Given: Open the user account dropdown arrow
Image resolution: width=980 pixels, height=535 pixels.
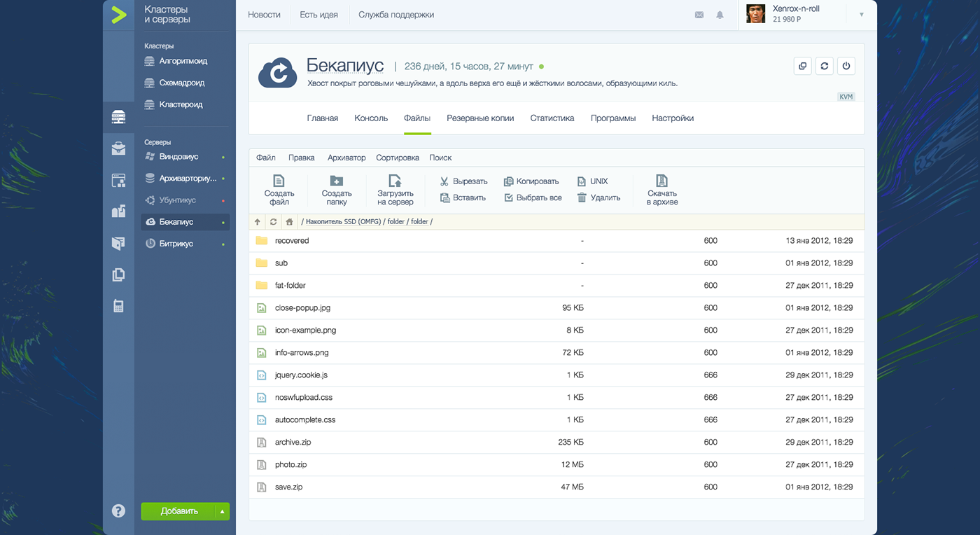Looking at the screenshot, I should [x=861, y=15].
